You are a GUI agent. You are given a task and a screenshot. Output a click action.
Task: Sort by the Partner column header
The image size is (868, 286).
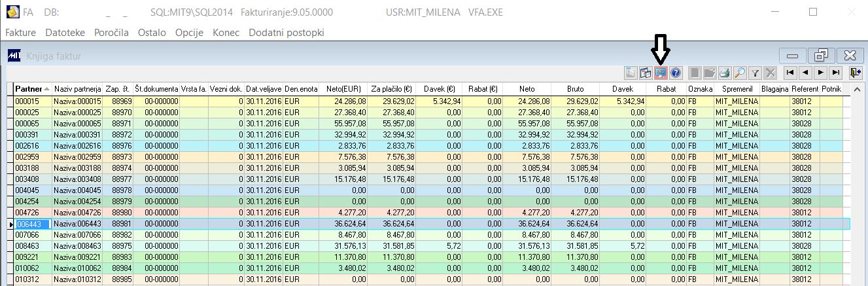[x=33, y=88]
